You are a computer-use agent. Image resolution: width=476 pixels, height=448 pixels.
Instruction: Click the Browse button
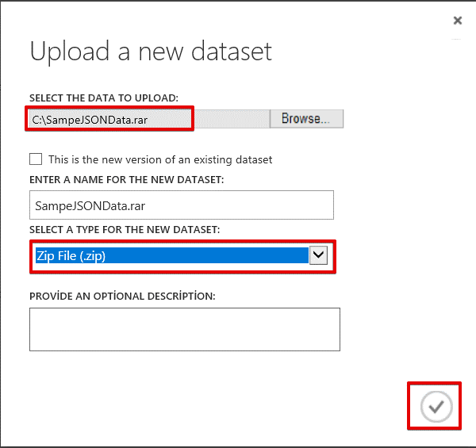pos(306,119)
